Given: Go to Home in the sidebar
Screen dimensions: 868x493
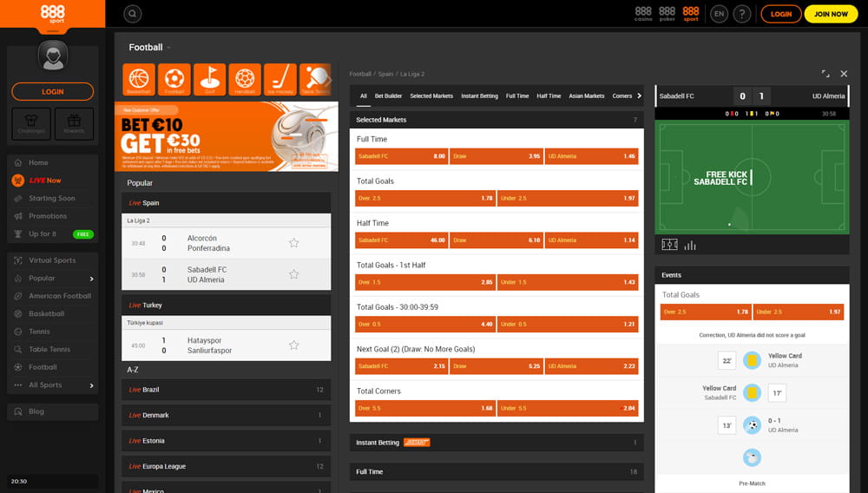Looking at the screenshot, I should click(x=53, y=162).
